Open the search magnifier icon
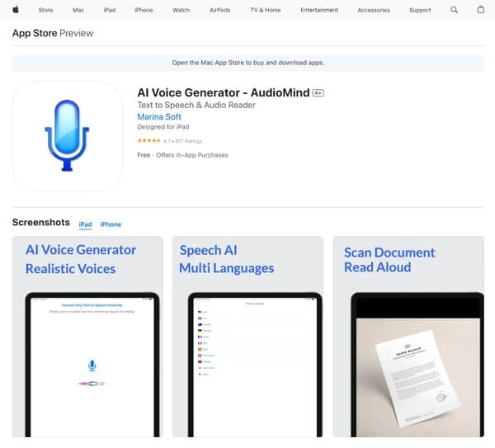 click(x=454, y=10)
